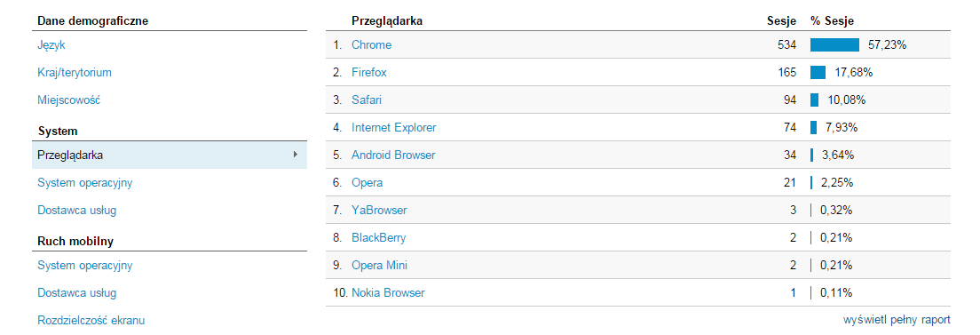
Task: Open System operacyjny under System
Action: pyautogui.click(x=85, y=183)
